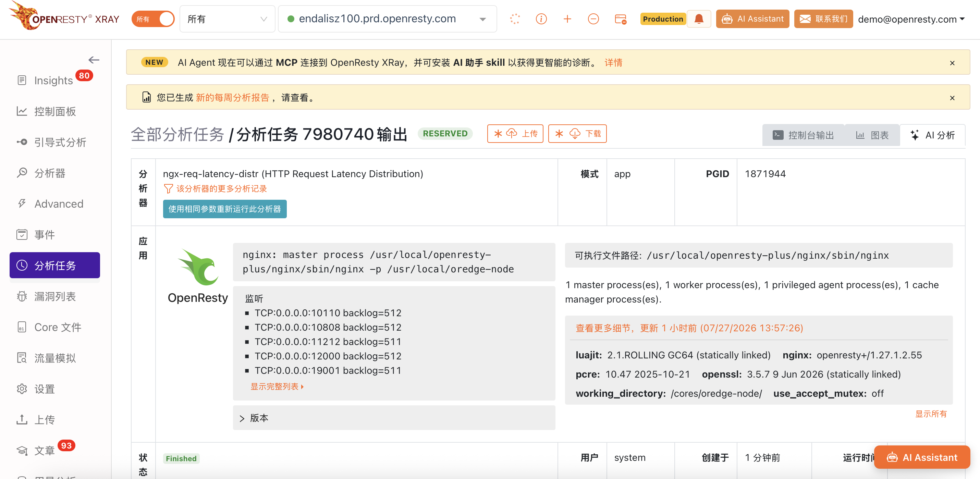
Task: Click the loading spinner icon in header
Action: [515, 19]
